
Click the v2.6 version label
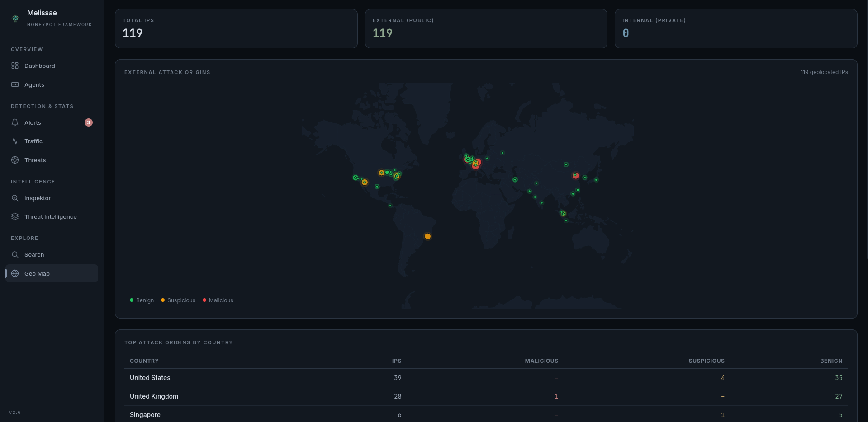(15, 413)
